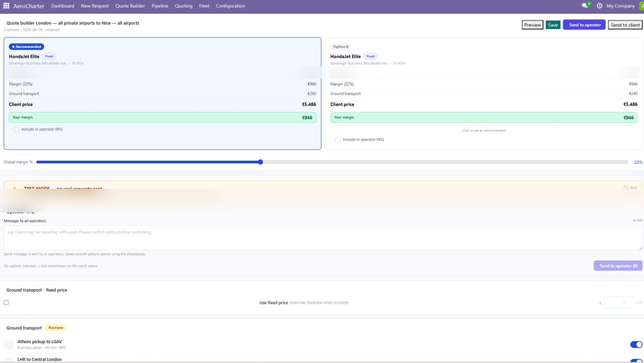Toggle LHR to Central London transfer
Image resolution: width=644 pixels, height=363 pixels.
point(636,360)
